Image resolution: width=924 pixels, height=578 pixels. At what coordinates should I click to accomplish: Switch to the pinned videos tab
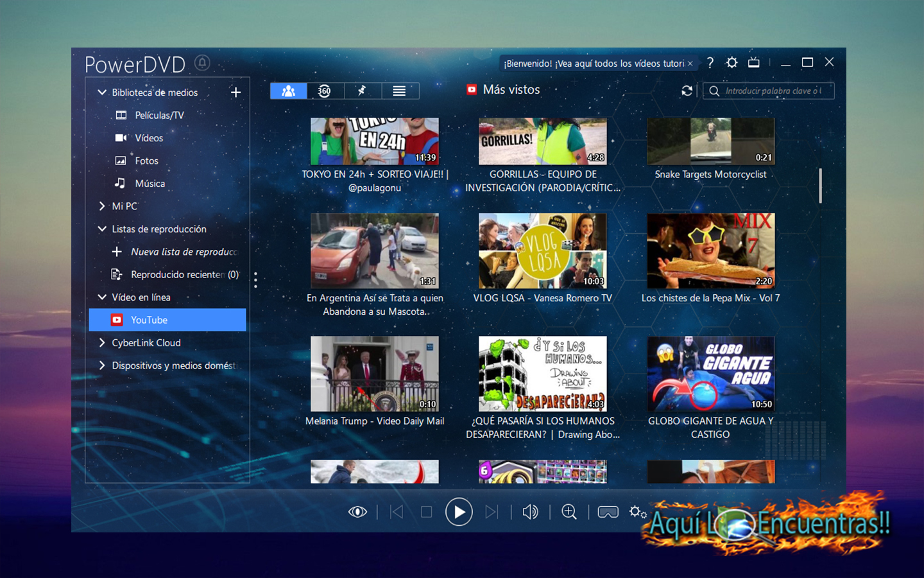tap(363, 91)
